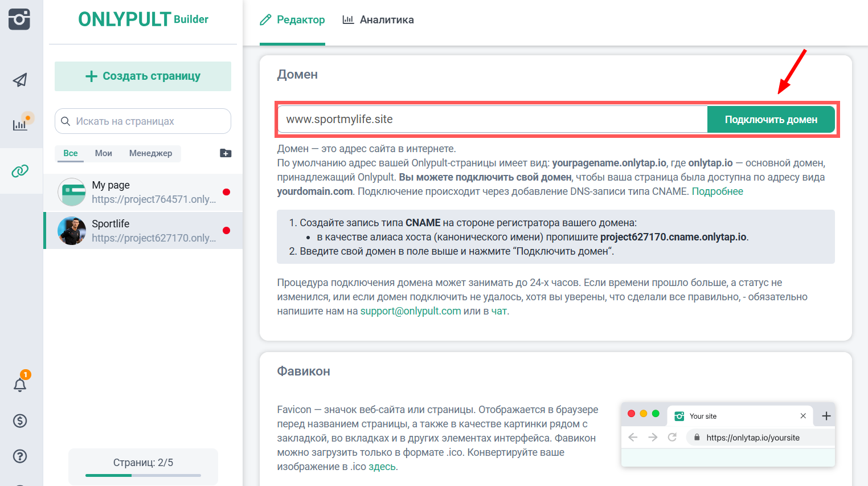This screenshot has width=868, height=486.
Task: Open the help question mark icon
Action: [20, 456]
